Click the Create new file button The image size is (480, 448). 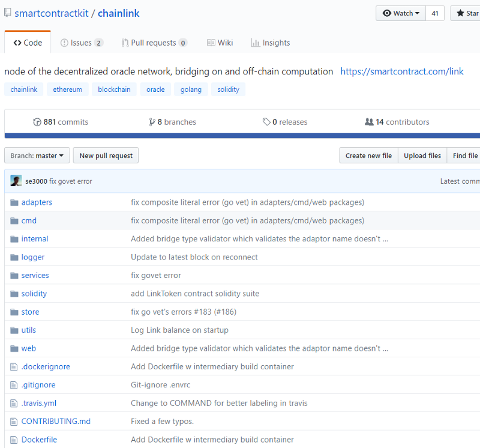368,156
